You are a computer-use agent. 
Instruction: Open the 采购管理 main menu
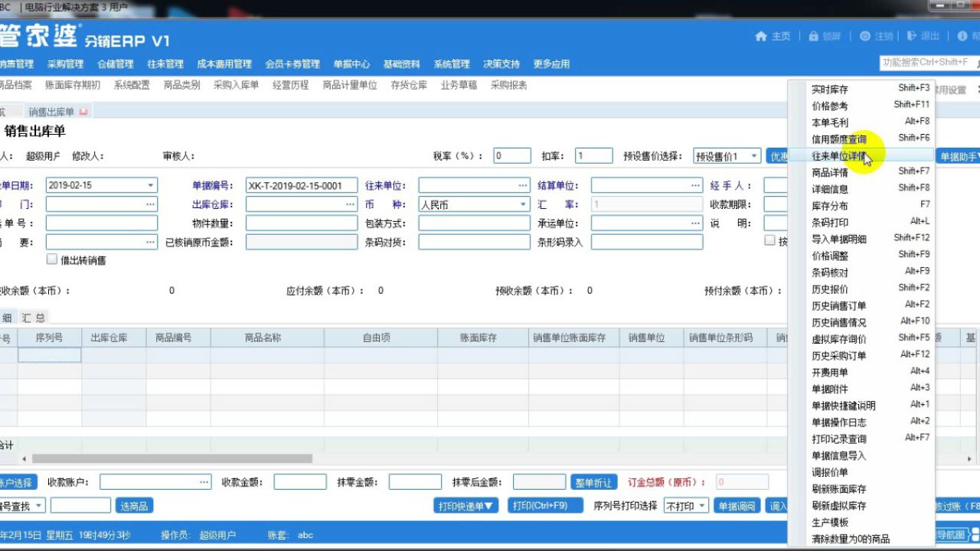[65, 64]
